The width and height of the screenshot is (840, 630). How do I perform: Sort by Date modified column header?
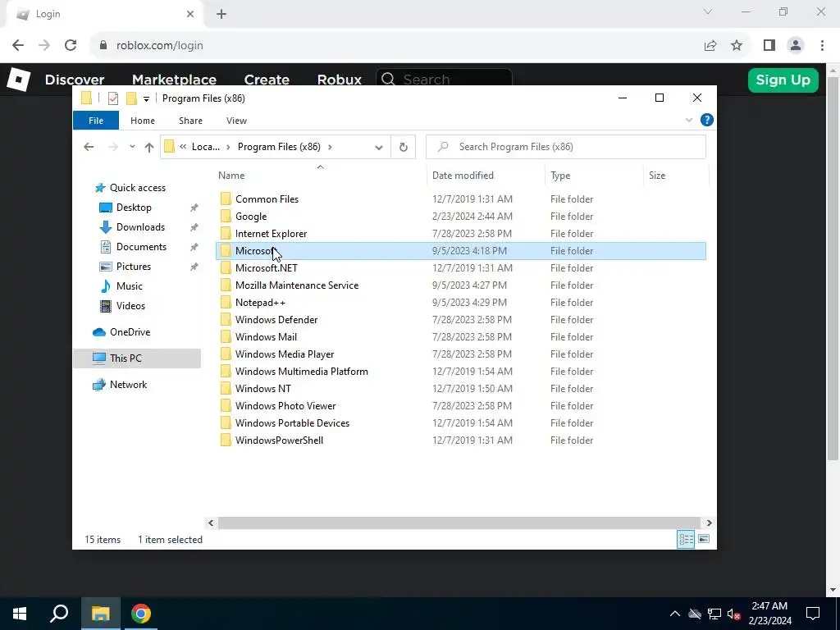(463, 176)
